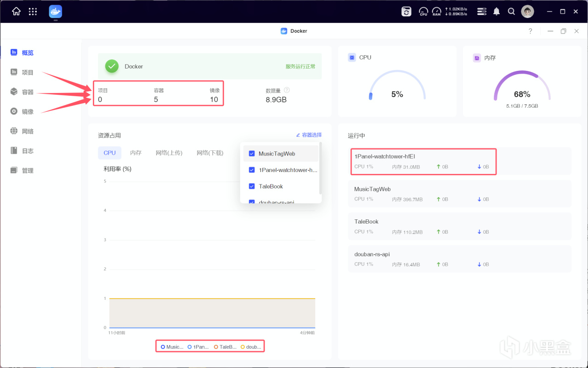The image size is (588, 368).
Task: Click the 利用率 (%) axis label
Action: point(118,169)
